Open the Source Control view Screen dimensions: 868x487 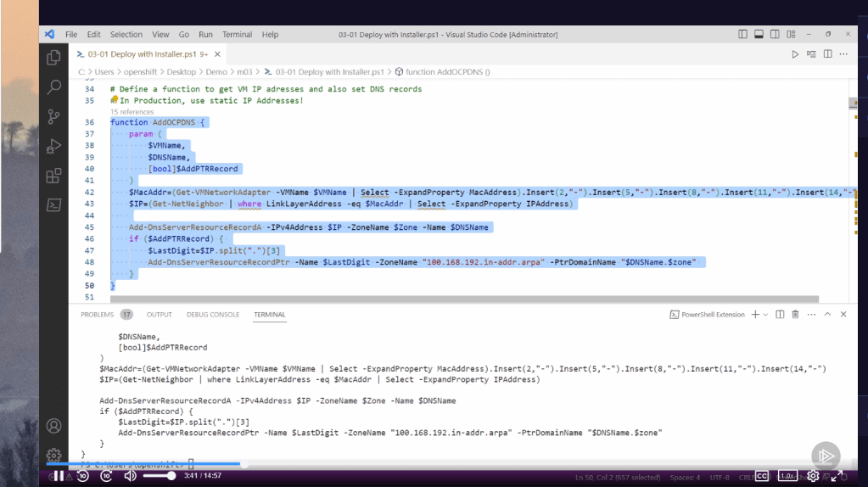tap(53, 117)
